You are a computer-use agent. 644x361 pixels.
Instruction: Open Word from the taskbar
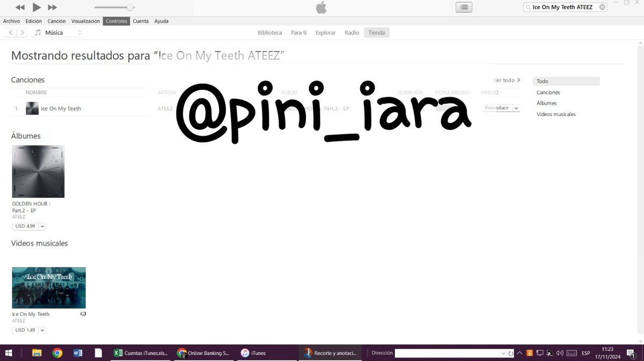tap(78, 353)
